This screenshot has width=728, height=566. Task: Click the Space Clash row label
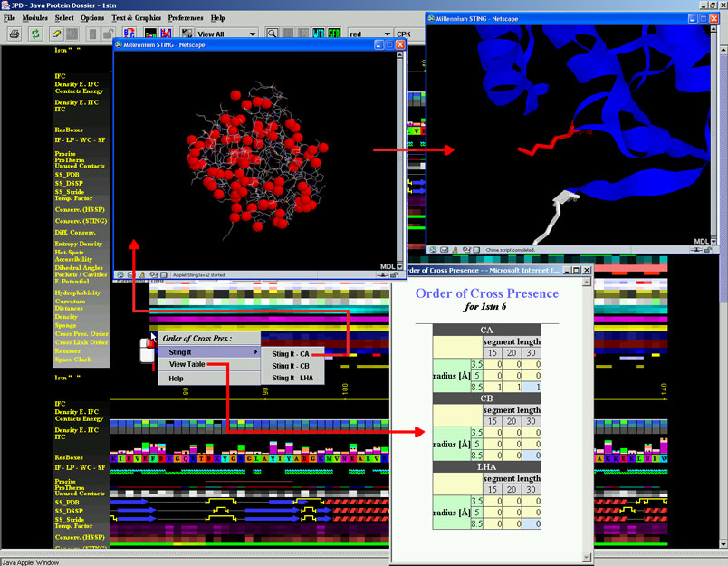pos(73,360)
